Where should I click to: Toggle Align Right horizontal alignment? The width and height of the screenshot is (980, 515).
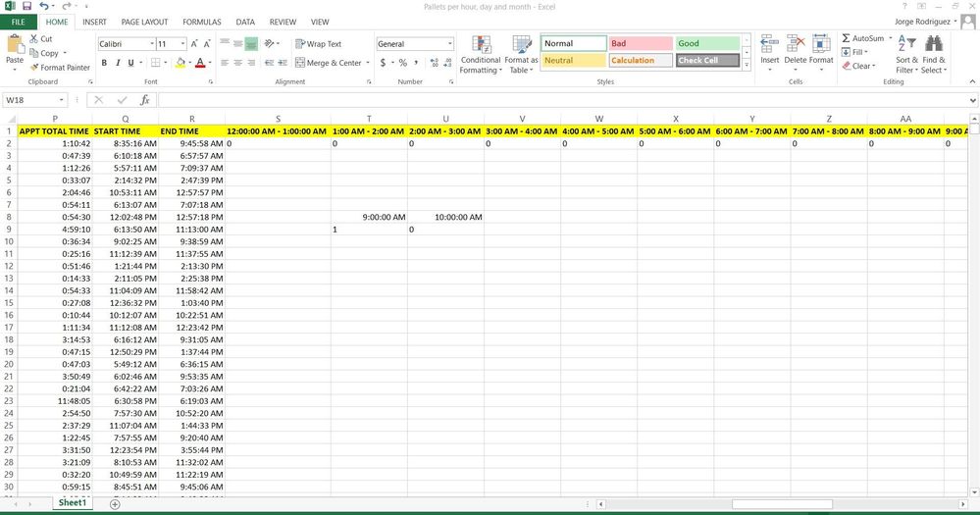coord(250,63)
